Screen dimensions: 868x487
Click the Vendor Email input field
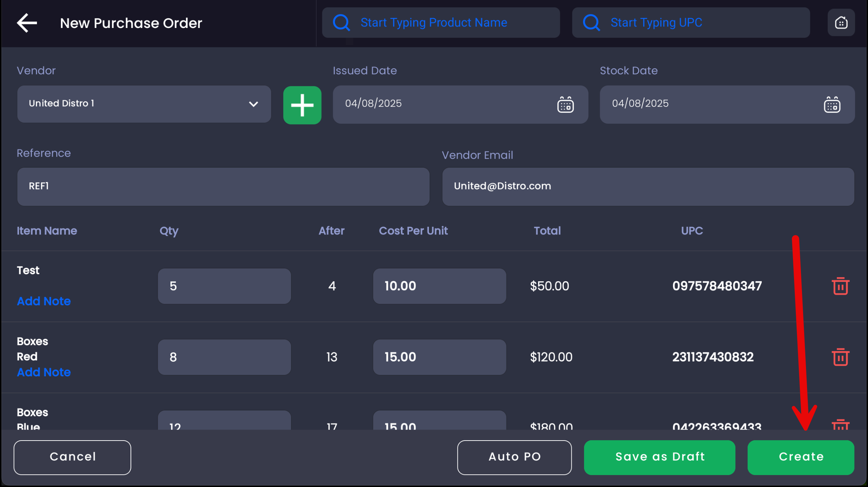(x=648, y=187)
